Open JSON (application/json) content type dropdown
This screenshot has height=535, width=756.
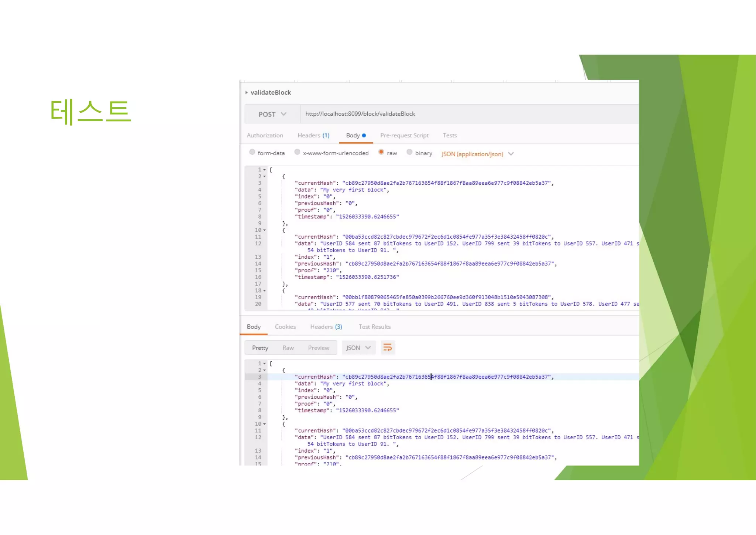(x=477, y=154)
